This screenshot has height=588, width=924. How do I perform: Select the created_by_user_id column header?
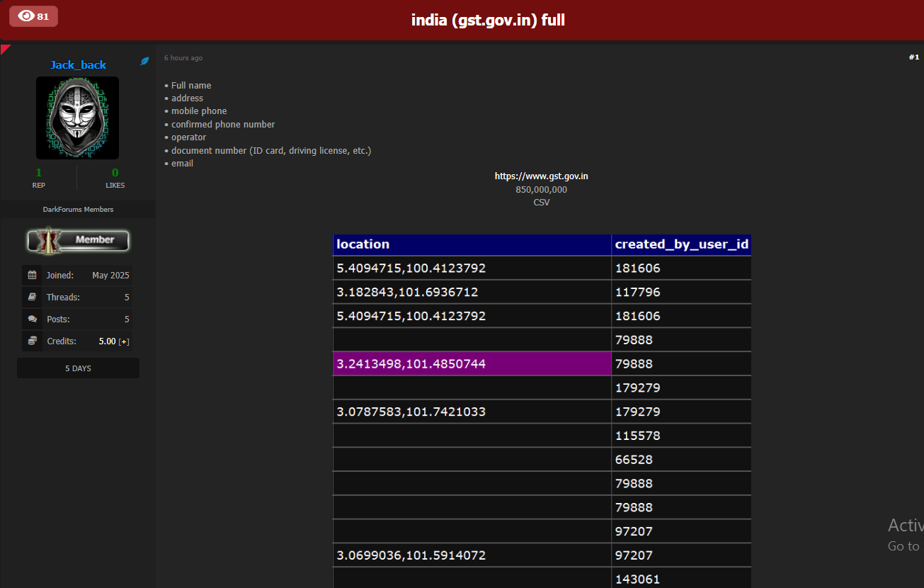click(x=681, y=244)
